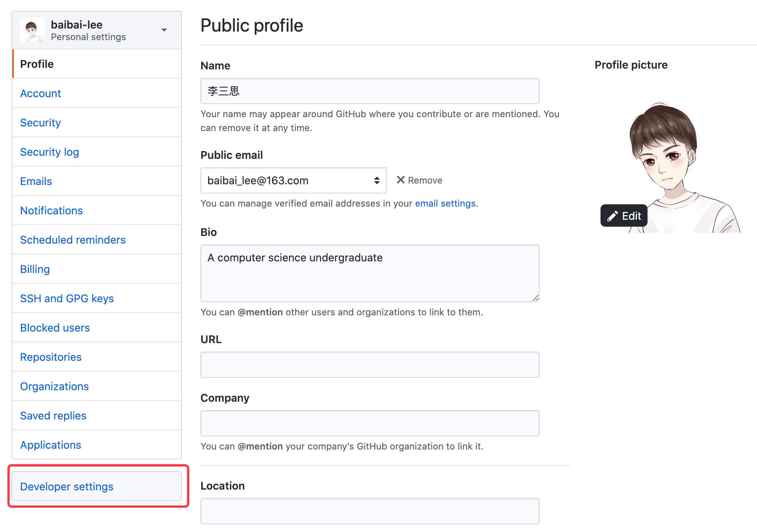Click the Location input field
Image resolution: width=757 pixels, height=532 pixels.
[x=370, y=511]
